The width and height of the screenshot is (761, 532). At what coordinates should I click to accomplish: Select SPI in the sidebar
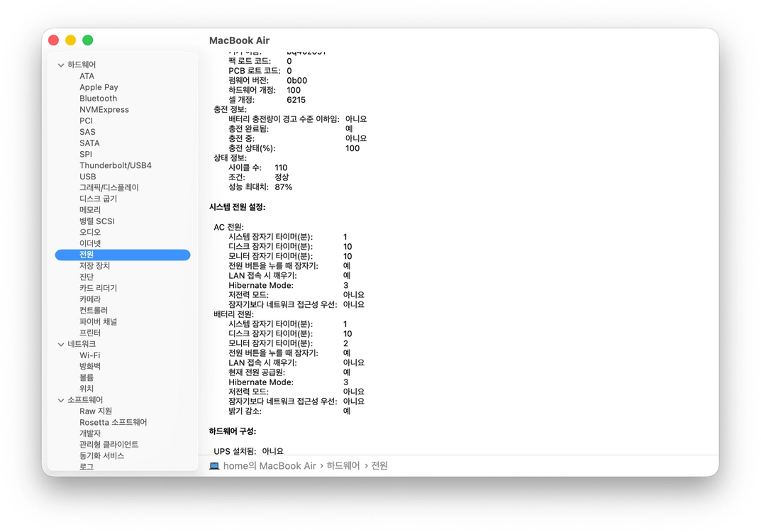click(x=85, y=155)
